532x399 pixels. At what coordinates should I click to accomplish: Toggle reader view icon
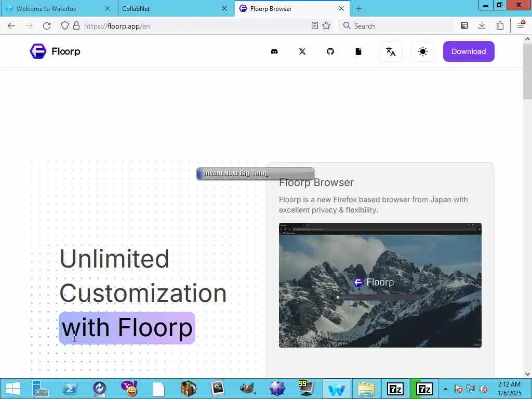pyautogui.click(x=315, y=26)
